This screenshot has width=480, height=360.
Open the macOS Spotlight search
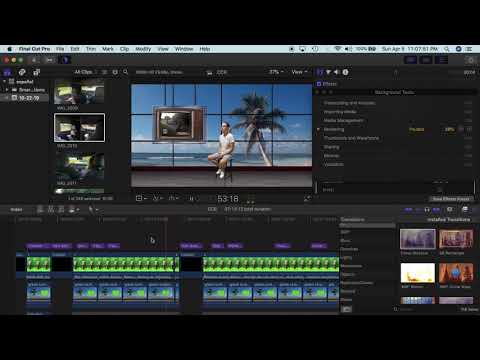(x=447, y=49)
